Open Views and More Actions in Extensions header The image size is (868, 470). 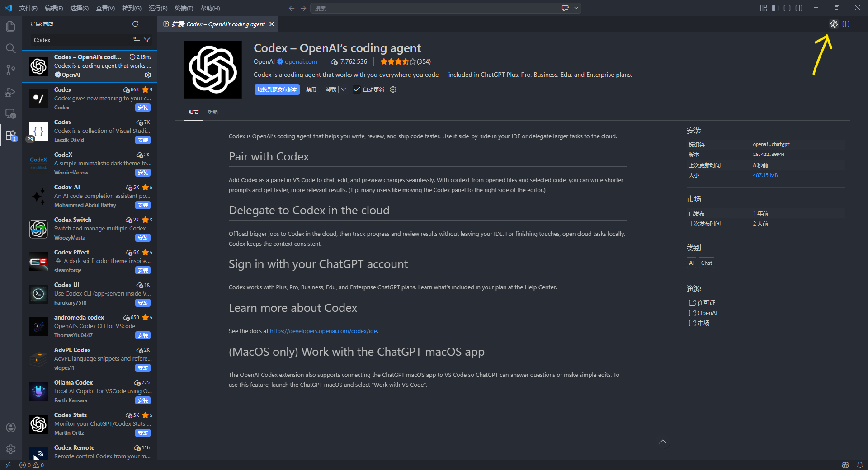147,24
